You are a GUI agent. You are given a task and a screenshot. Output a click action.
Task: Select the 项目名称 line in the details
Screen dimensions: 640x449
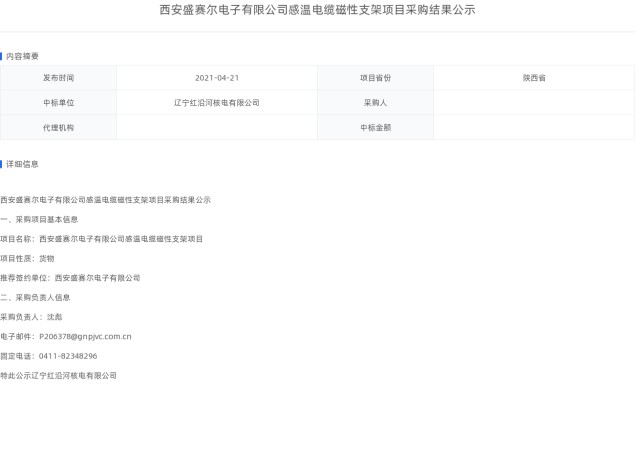tap(101, 239)
